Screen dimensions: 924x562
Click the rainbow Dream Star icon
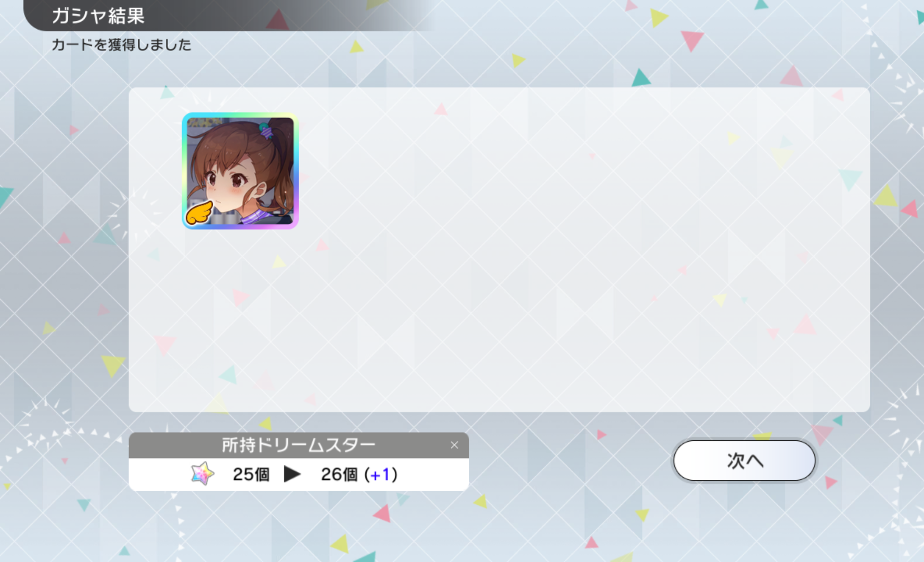[202, 474]
